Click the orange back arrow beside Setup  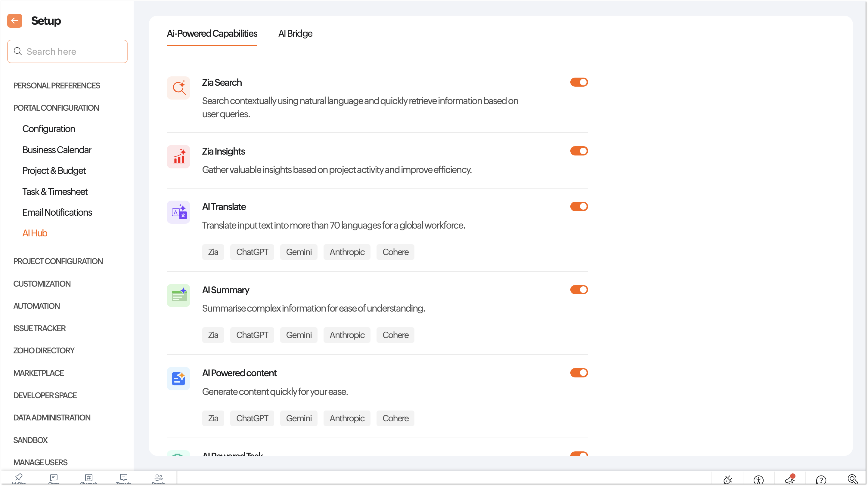pos(14,21)
